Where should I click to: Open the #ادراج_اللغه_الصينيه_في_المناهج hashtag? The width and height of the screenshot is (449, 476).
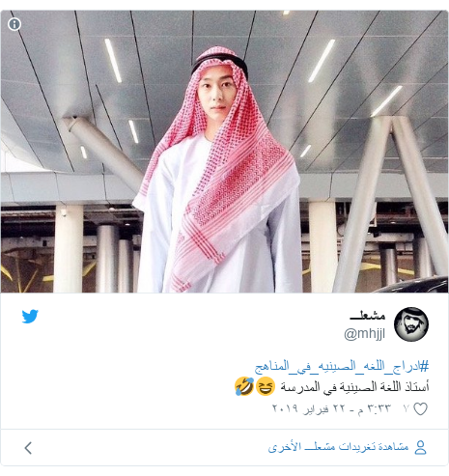click(x=342, y=366)
